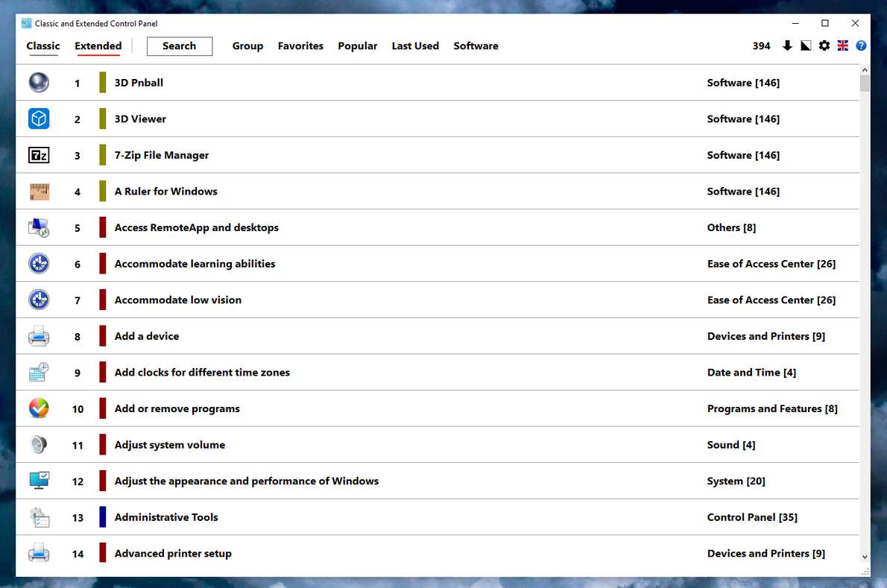This screenshot has width=887, height=588.
Task: Click the Administrative Tools icon
Action: [x=39, y=516]
